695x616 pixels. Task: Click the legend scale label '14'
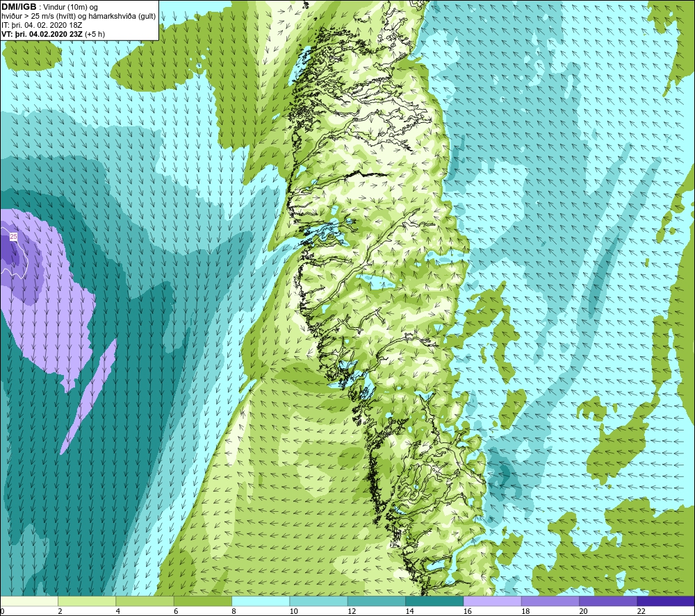[x=409, y=611]
